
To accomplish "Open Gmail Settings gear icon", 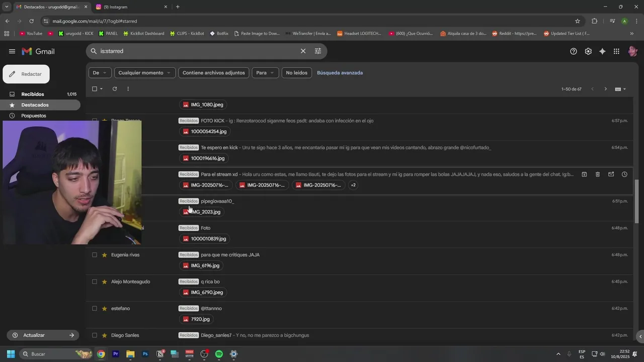I will 588,51.
